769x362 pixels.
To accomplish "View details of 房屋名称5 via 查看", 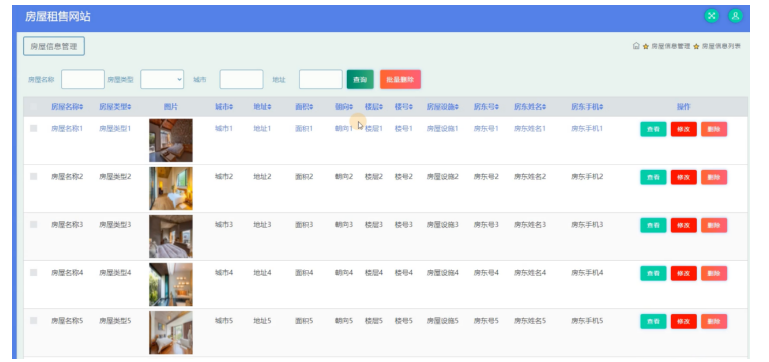I will 653,321.
